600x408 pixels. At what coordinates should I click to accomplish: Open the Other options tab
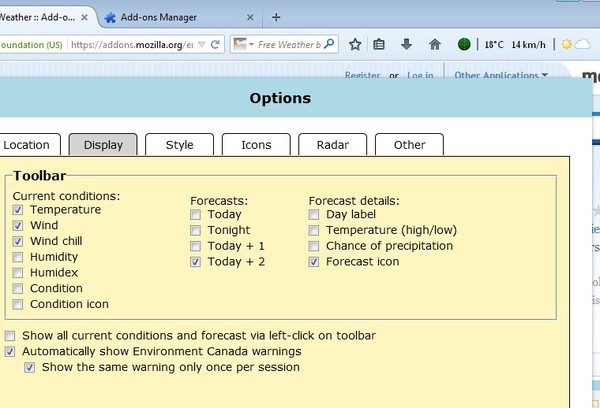tap(409, 145)
